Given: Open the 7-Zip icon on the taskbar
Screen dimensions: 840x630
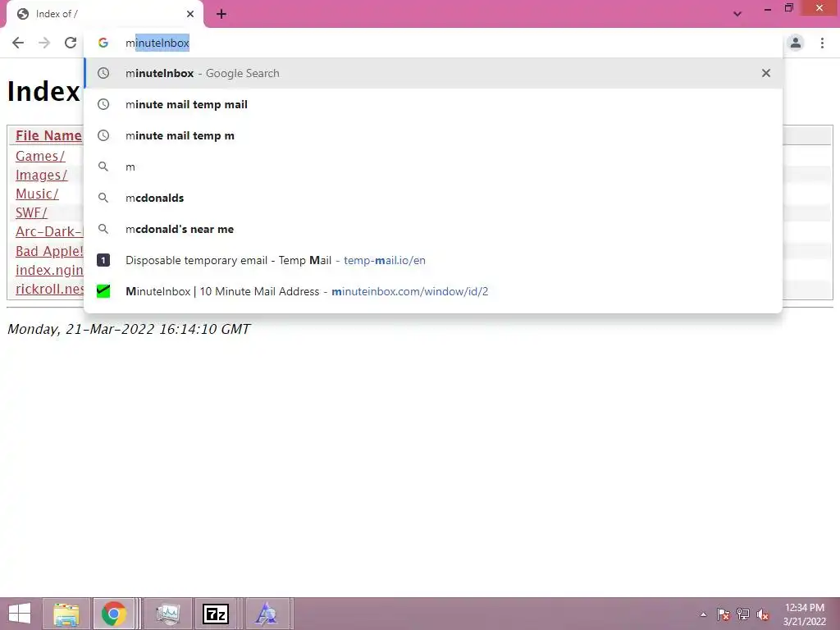Looking at the screenshot, I should coord(216,614).
